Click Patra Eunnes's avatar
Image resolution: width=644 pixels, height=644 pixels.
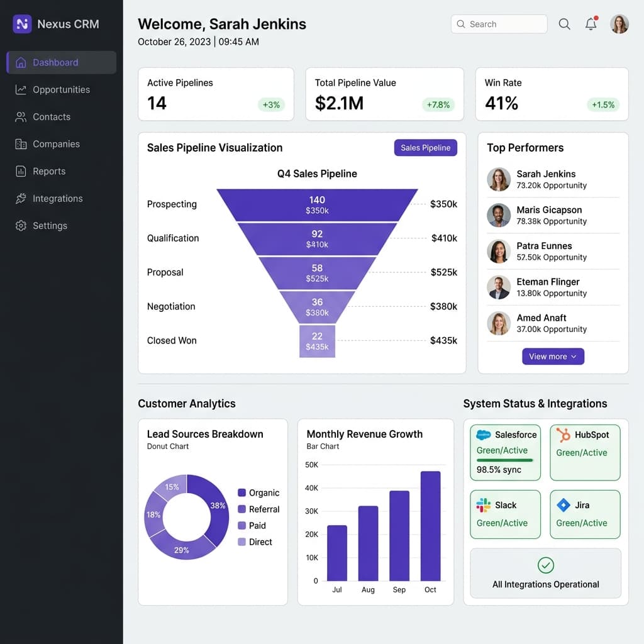499,252
